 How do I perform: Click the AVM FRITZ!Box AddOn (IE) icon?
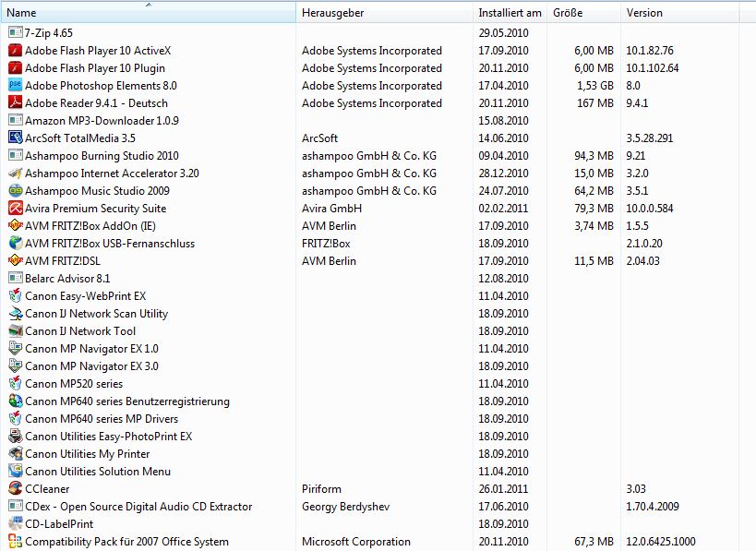pos(16,225)
